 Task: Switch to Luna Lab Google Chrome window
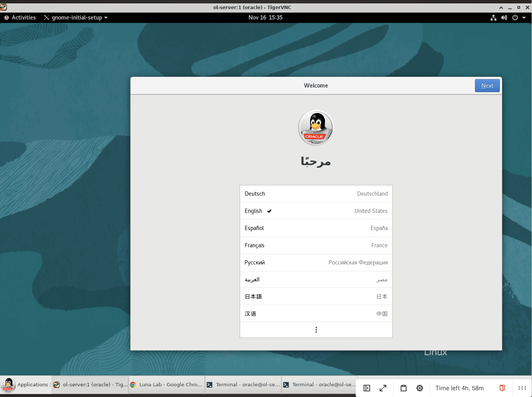(x=167, y=385)
